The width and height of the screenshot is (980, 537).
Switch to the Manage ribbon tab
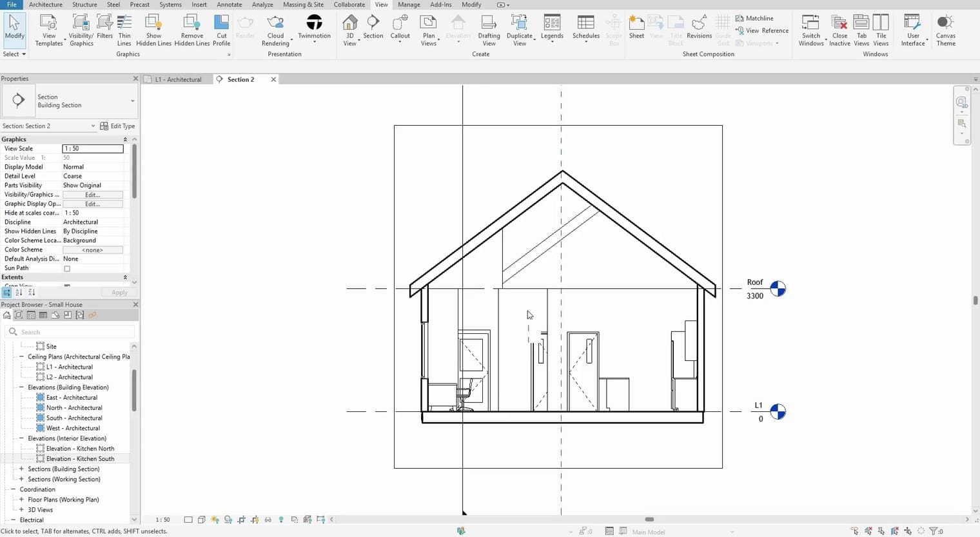click(x=409, y=5)
